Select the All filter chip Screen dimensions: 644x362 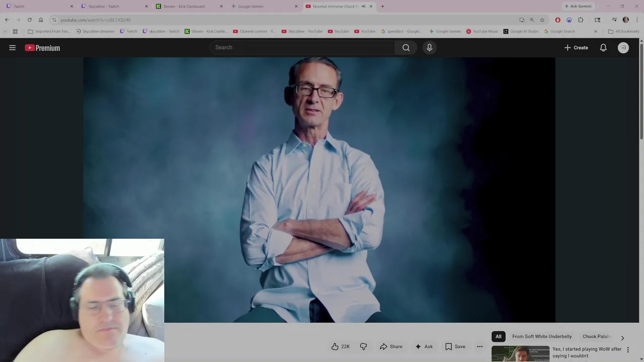pyautogui.click(x=499, y=336)
